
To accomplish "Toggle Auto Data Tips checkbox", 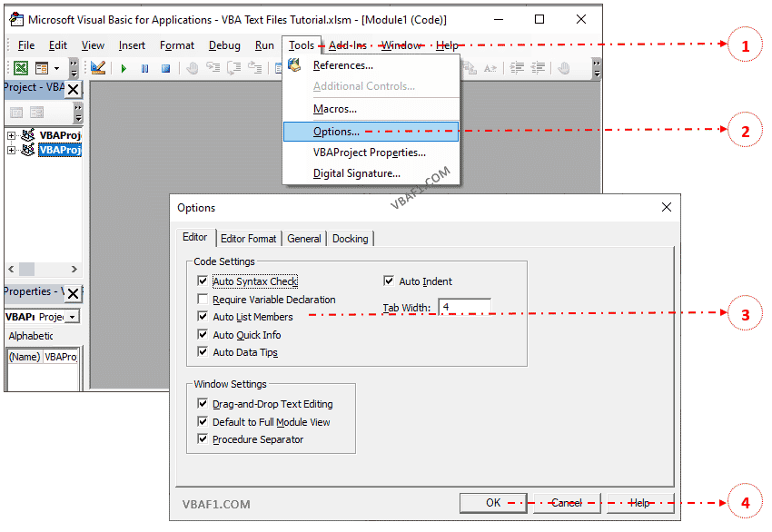I will tap(203, 351).
